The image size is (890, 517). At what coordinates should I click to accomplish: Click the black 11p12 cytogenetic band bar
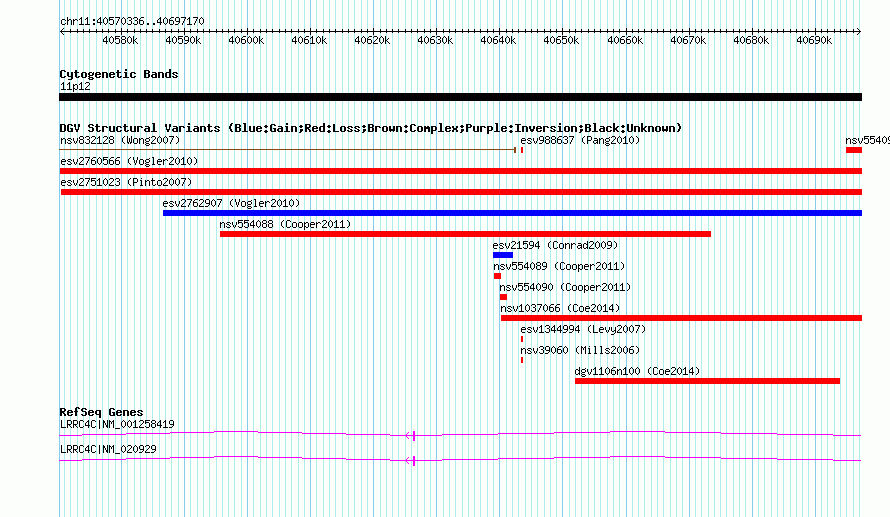pyautogui.click(x=460, y=97)
